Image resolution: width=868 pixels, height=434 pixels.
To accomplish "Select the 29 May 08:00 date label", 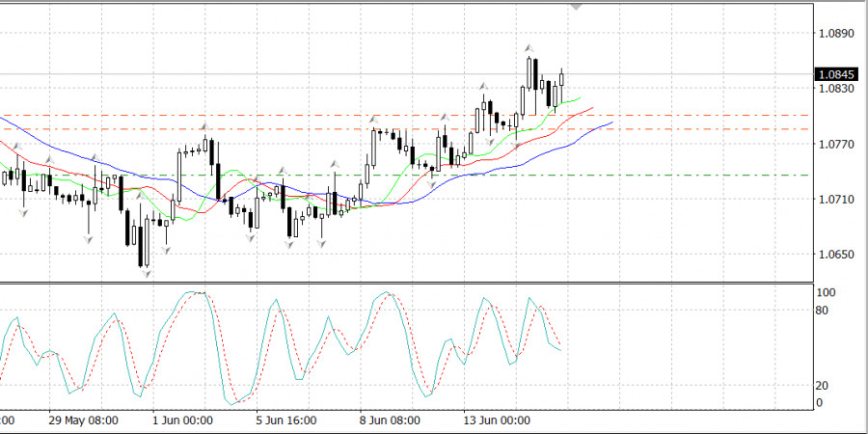I will pos(86,420).
